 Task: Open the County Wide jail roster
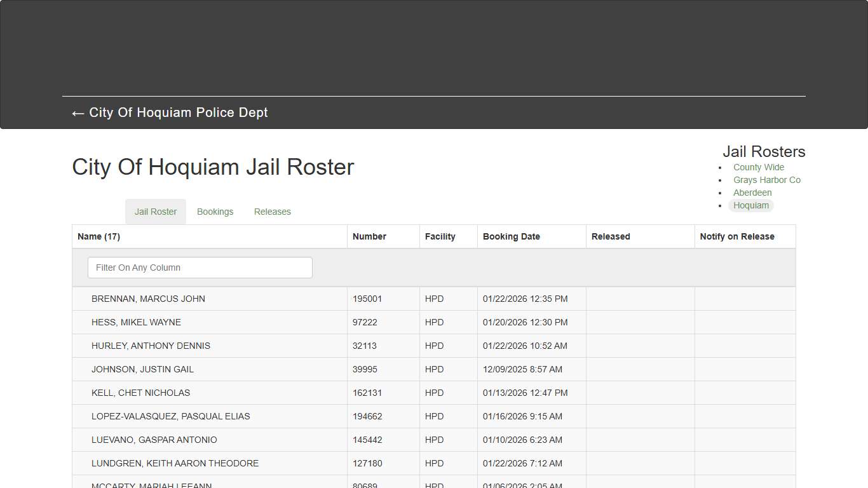pos(758,167)
